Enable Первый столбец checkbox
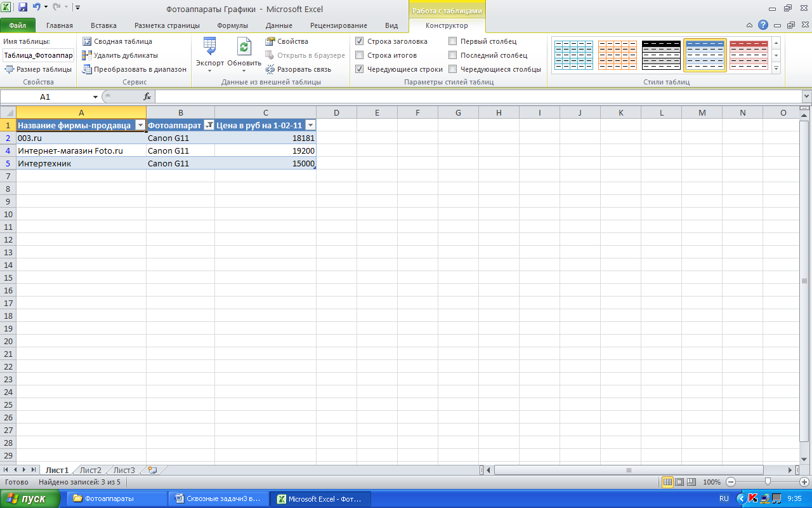The width and height of the screenshot is (812, 508). 453,41
